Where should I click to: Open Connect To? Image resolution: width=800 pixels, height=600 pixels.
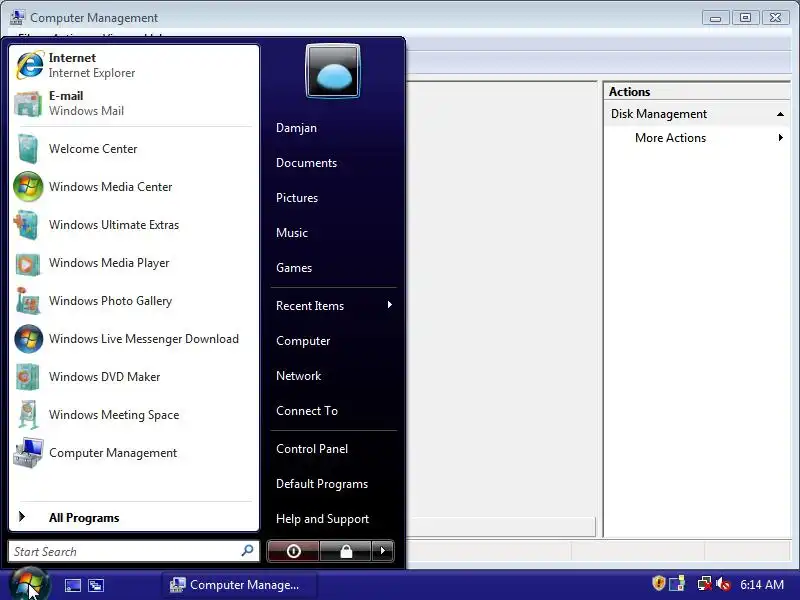tap(307, 411)
